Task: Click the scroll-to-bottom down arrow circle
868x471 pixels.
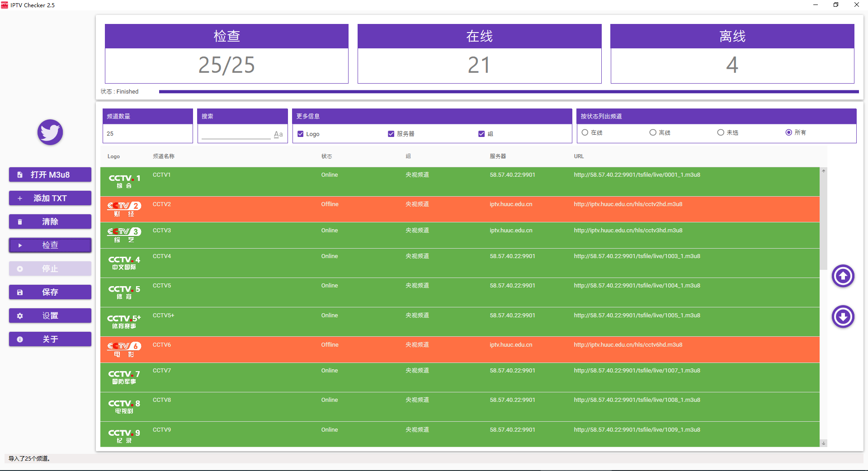Action: point(843,316)
